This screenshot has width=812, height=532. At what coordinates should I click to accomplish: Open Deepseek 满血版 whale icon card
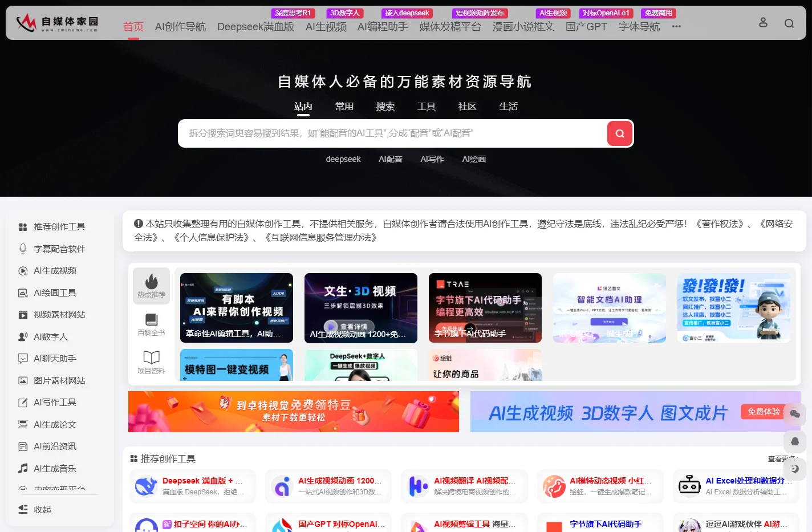(146, 486)
